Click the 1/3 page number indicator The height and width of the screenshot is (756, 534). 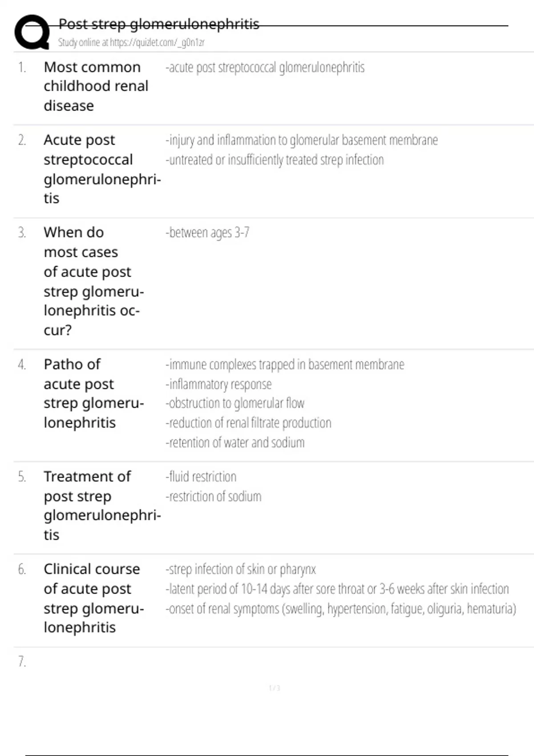275,688
